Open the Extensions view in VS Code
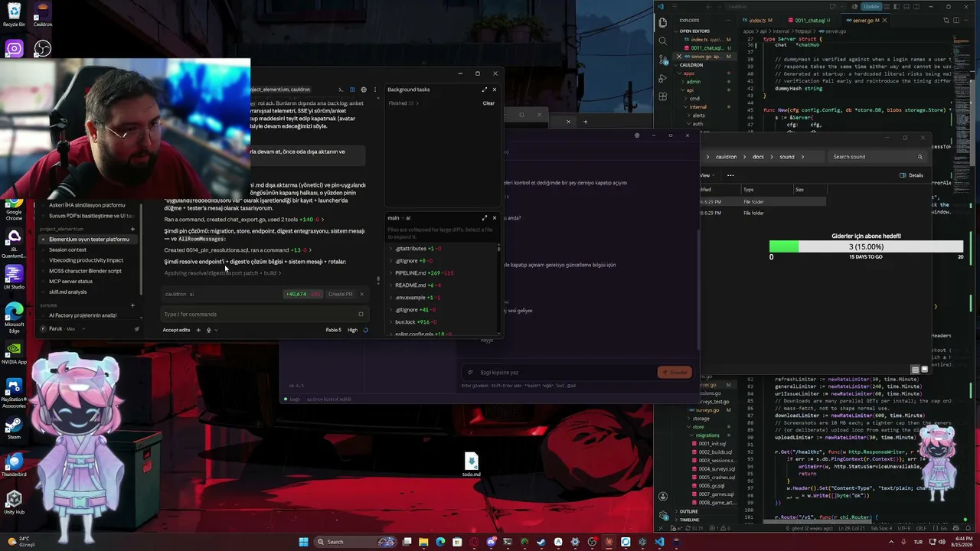Viewport: 980px width, 551px height. click(x=663, y=95)
